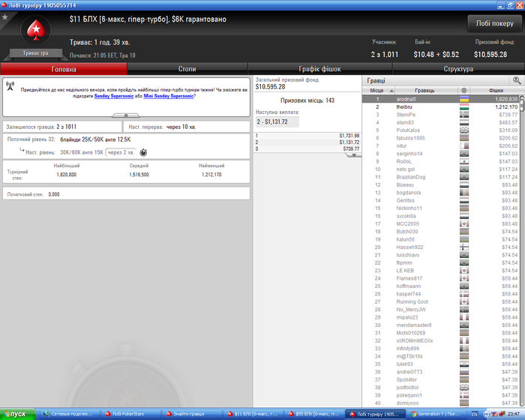Sort by Гравець column header
The height and width of the screenshot is (420, 525).
coord(426,91)
